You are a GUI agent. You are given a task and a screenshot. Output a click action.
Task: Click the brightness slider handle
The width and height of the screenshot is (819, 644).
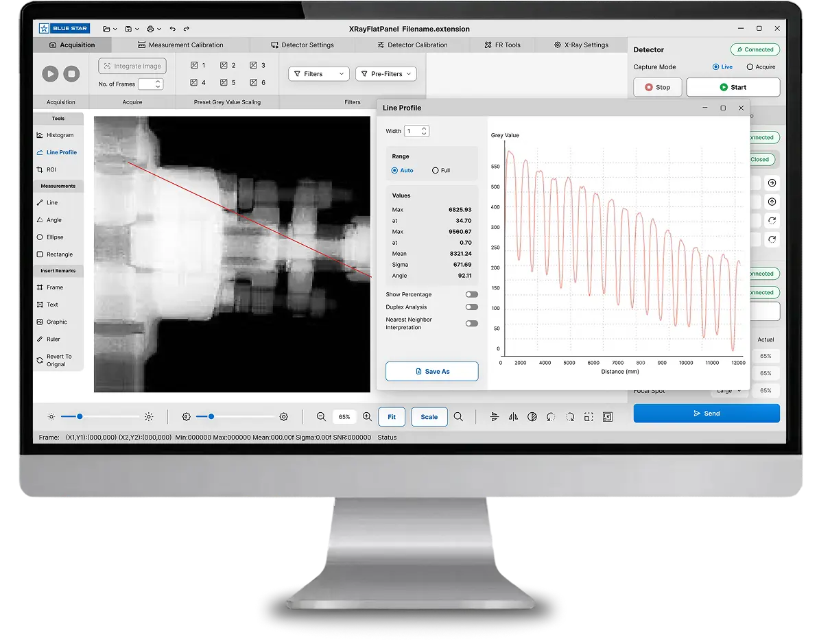pyautogui.click(x=80, y=416)
